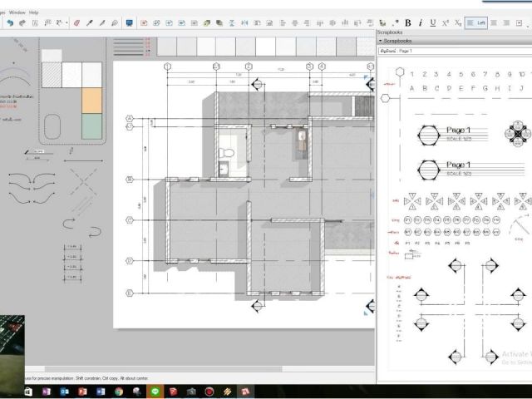
Task: Collapse the Scrapbooks panel
Action: pos(381,40)
